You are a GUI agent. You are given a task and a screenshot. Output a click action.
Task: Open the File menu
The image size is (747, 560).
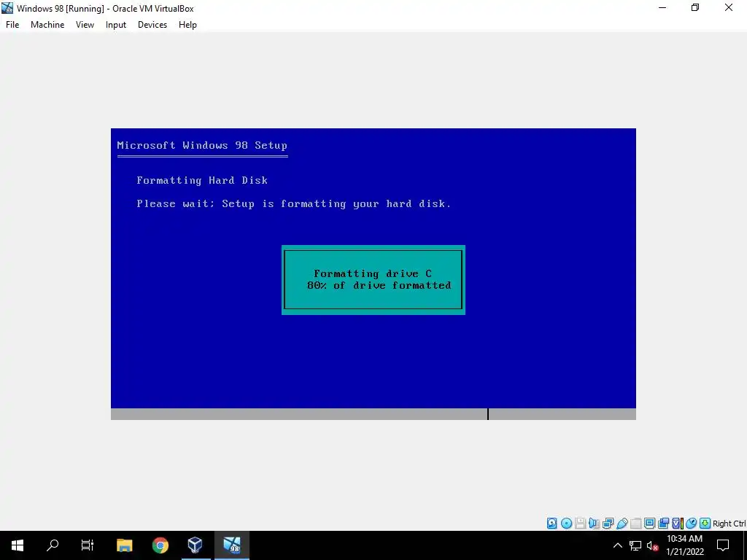tap(12, 25)
